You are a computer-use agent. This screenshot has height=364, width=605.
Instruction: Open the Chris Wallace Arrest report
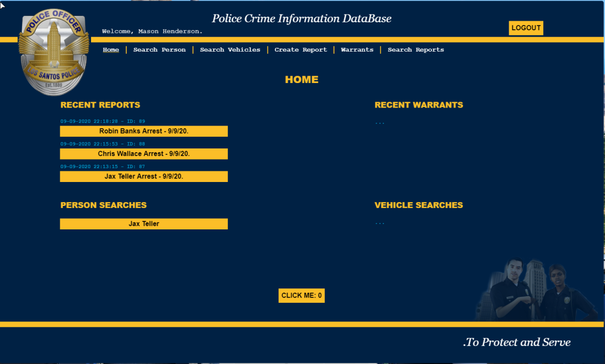(144, 154)
